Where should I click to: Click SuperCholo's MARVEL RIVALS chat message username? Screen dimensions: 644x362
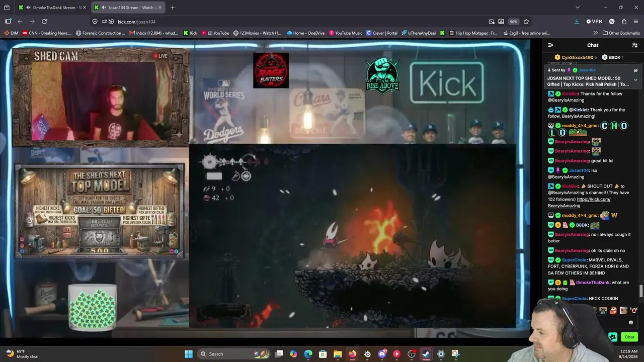point(574,260)
